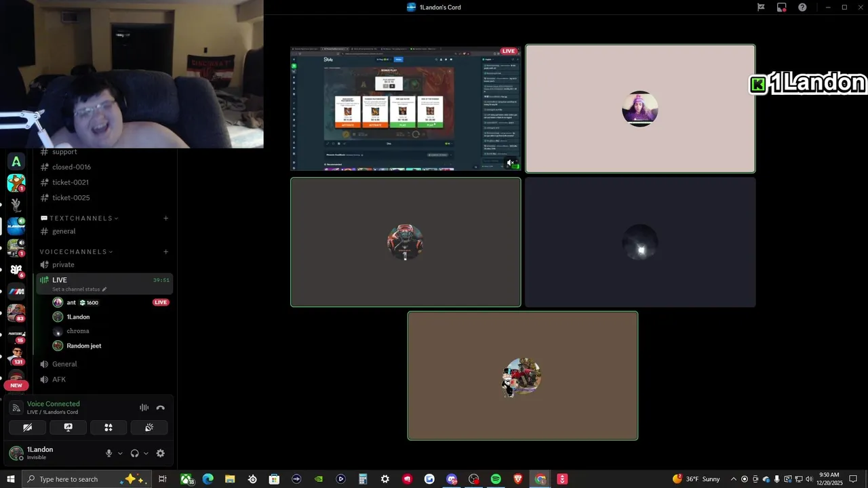868x488 pixels.
Task: Mute the microphone in user panel
Action: point(108,453)
